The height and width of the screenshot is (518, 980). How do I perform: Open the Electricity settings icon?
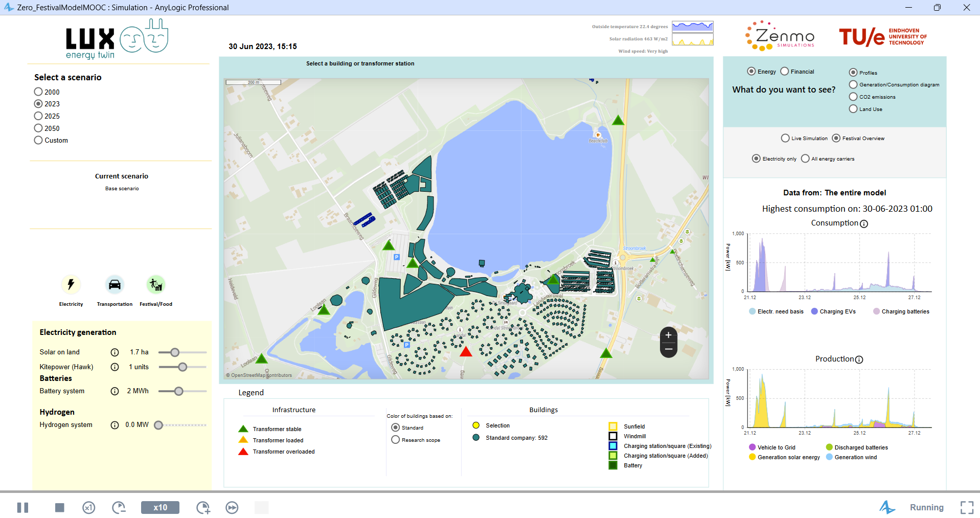71,284
